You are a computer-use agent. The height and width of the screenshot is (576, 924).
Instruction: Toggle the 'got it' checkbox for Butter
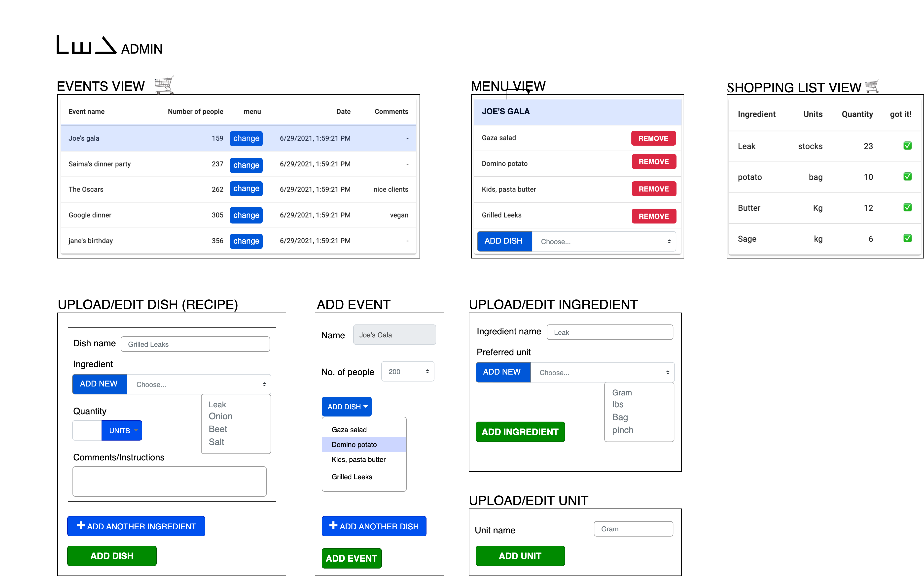tap(908, 208)
